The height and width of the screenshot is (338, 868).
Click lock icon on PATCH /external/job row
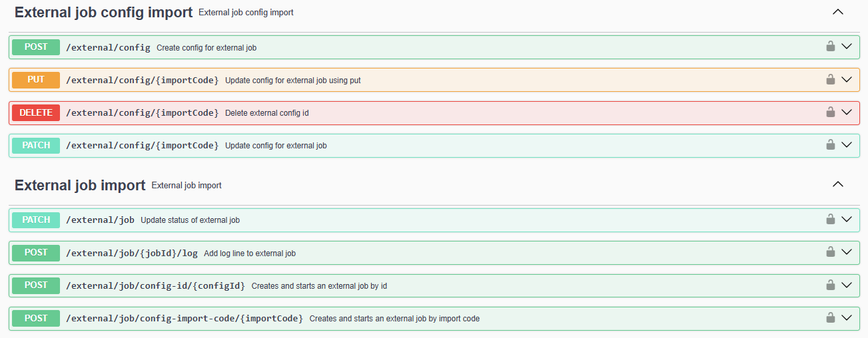tap(830, 219)
